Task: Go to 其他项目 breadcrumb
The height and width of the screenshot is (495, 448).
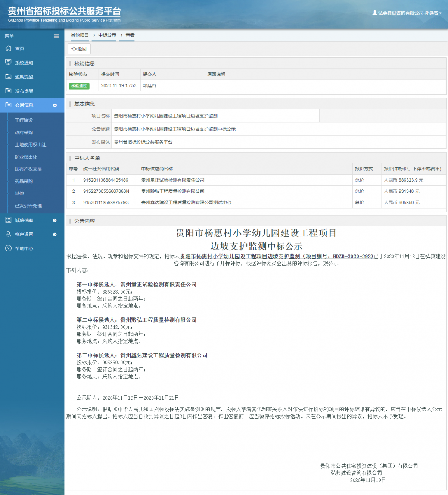Action: [80, 35]
